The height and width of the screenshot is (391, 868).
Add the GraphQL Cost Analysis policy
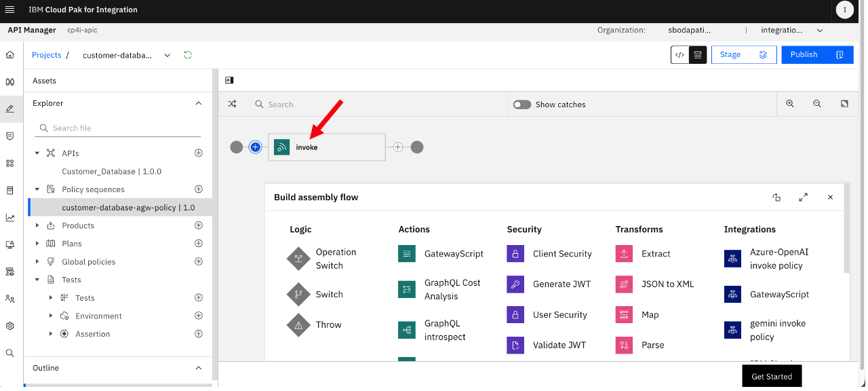(x=439, y=289)
